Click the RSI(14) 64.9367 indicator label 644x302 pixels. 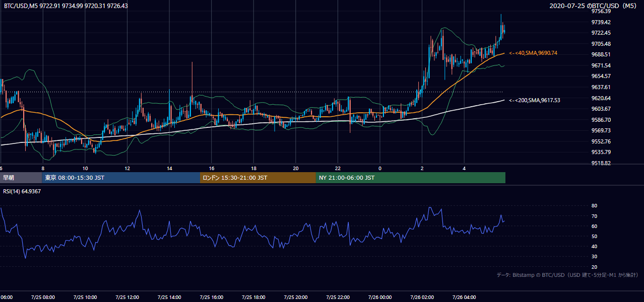[x=22, y=191]
